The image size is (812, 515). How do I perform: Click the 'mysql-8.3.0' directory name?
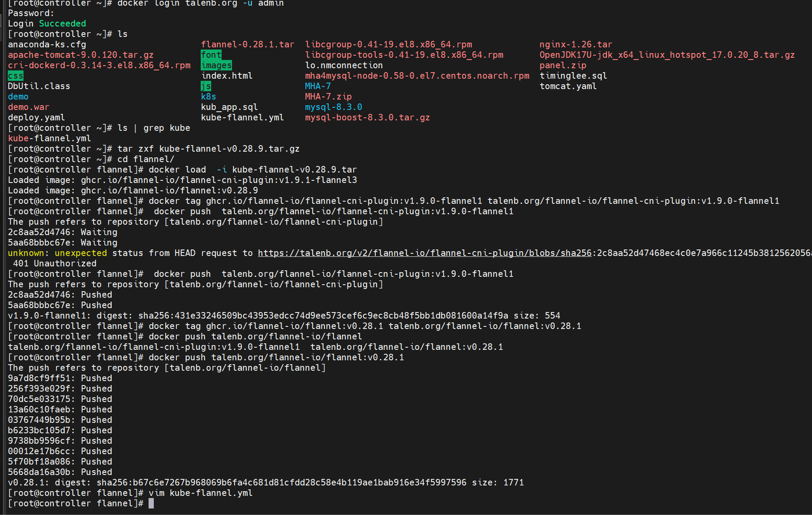pos(334,107)
